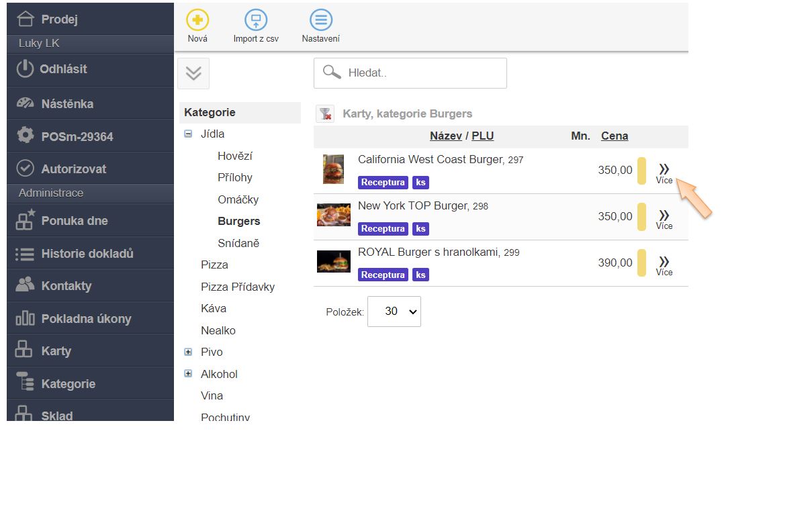Open the Položek count dropdown
812x521 pixels.
tap(394, 312)
